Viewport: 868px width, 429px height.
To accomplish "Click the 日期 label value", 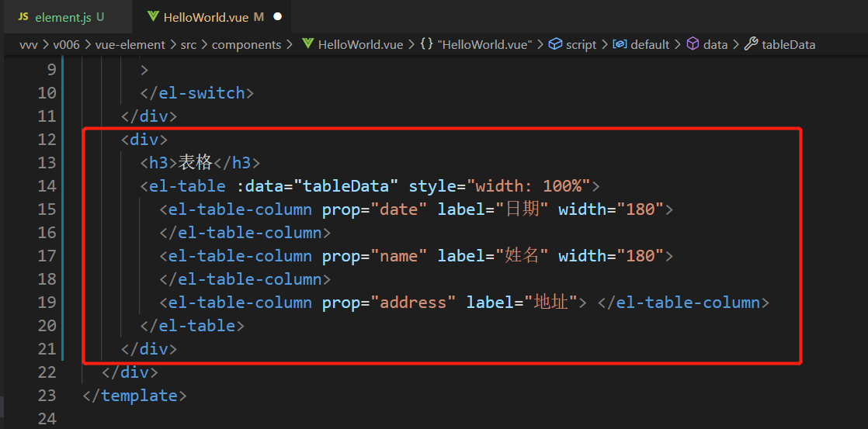I will coord(522,209).
